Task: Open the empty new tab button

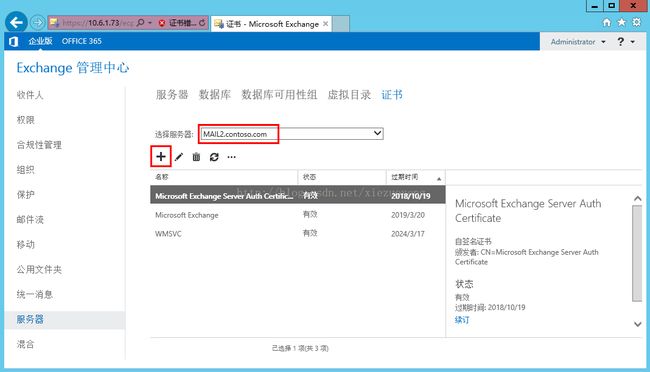Action: 340,24
